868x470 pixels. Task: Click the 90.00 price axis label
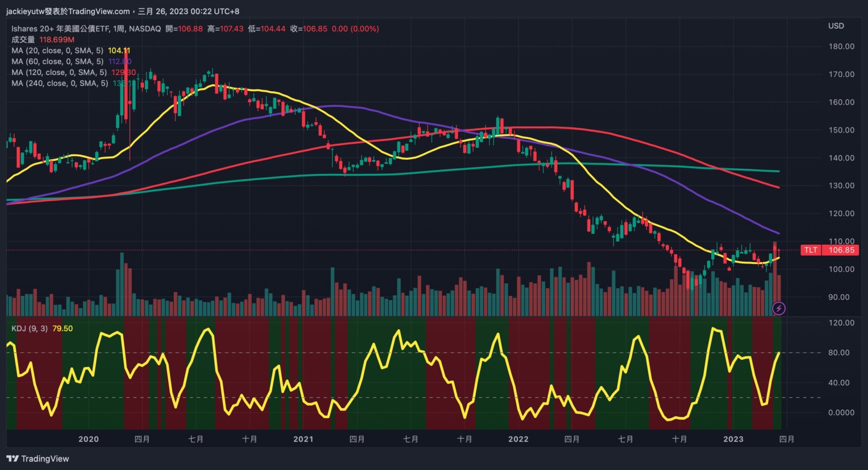839,297
